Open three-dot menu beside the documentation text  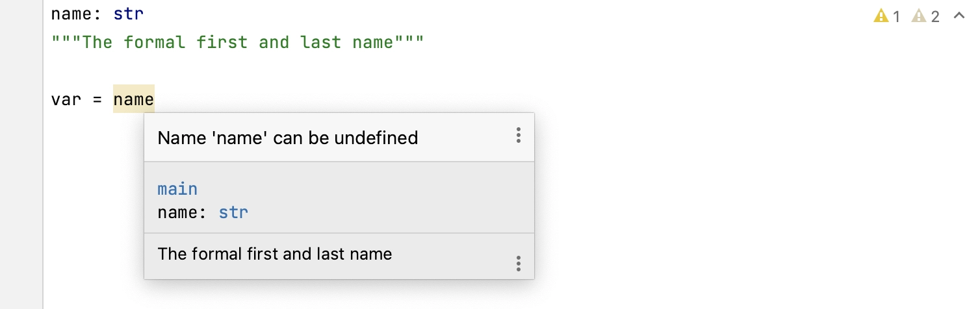click(518, 264)
